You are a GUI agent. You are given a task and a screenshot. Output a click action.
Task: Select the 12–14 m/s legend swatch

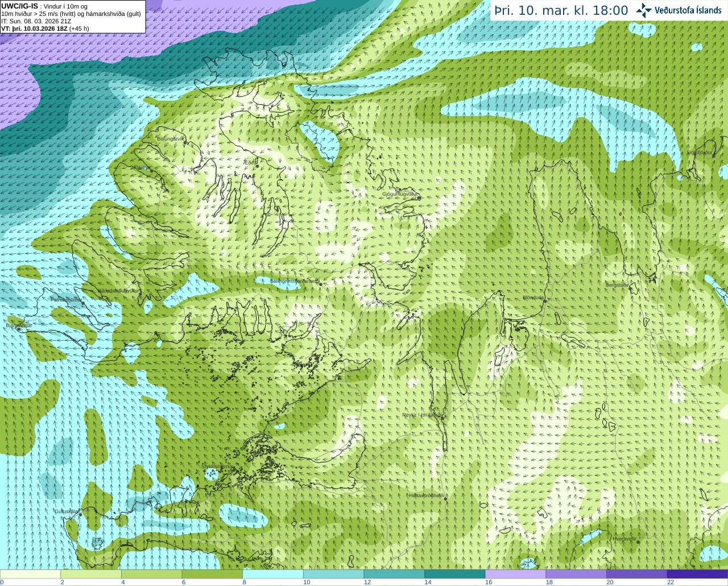394,574
